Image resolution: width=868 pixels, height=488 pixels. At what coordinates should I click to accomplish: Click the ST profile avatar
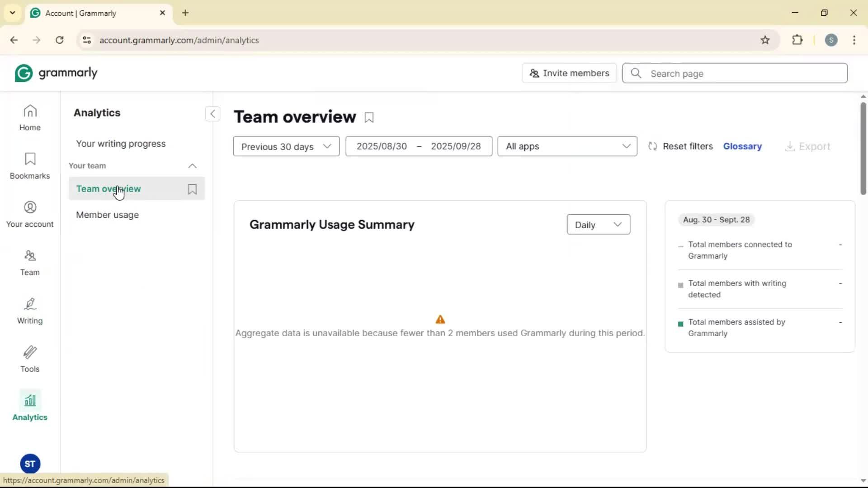point(30,464)
